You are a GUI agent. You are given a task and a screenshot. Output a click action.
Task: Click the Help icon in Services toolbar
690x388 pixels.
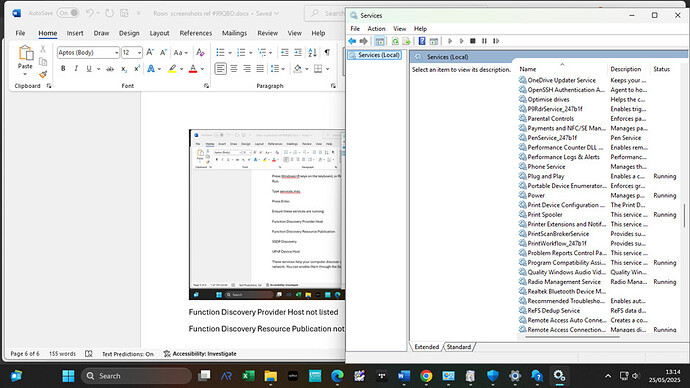click(x=422, y=41)
